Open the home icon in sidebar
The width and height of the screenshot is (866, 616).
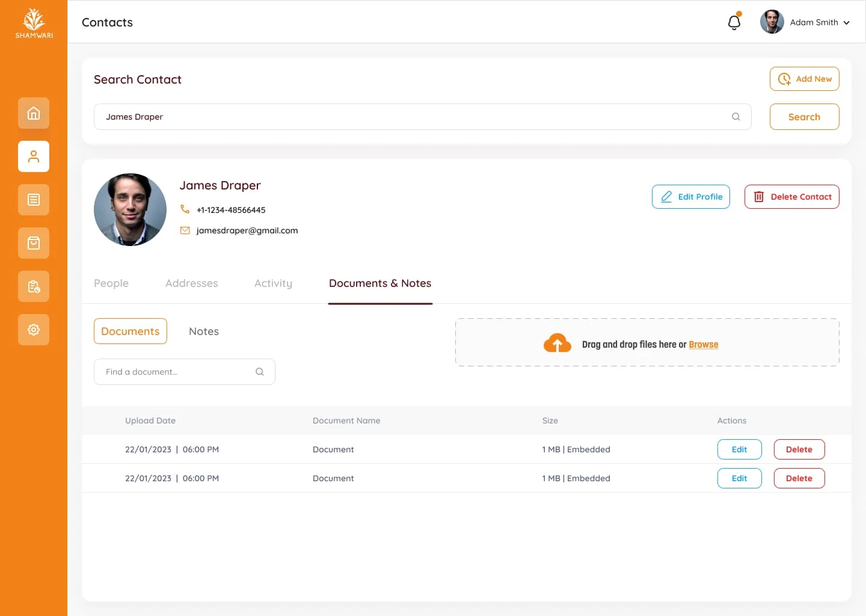(34, 113)
